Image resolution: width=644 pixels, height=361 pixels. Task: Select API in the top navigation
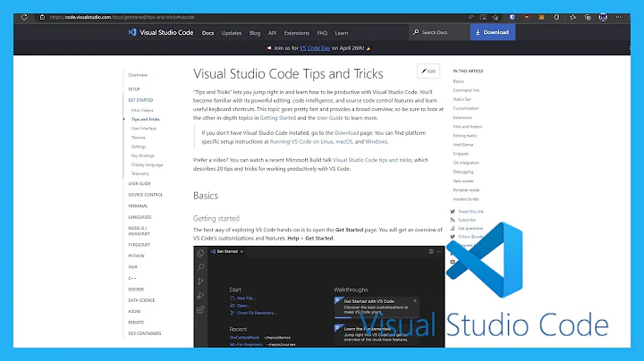tap(272, 33)
